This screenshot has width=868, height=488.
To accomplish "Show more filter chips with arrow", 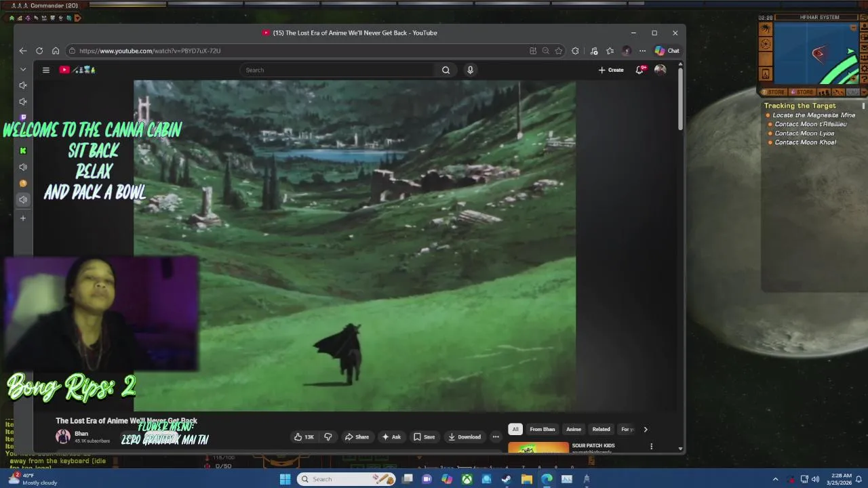I will [646, 429].
